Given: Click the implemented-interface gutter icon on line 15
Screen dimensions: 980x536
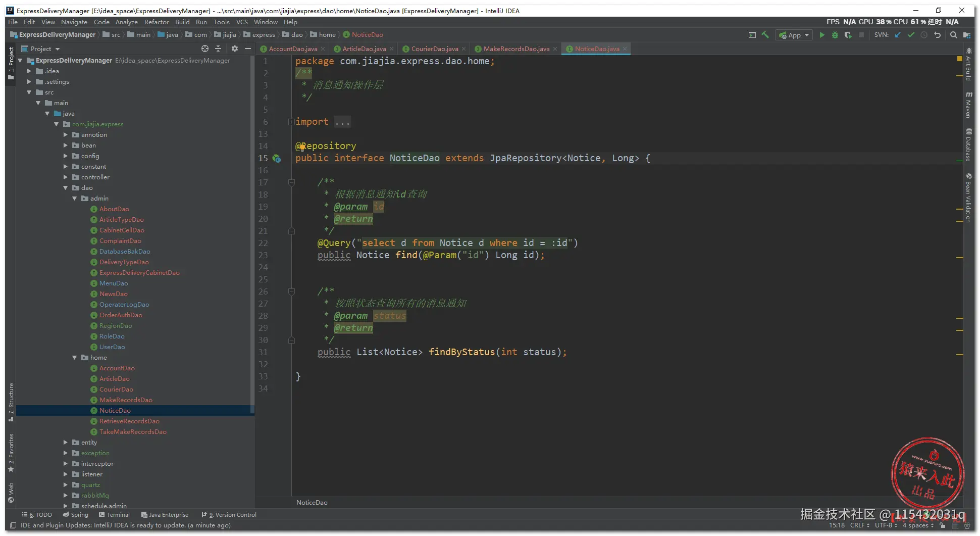Looking at the screenshot, I should pyautogui.click(x=277, y=158).
